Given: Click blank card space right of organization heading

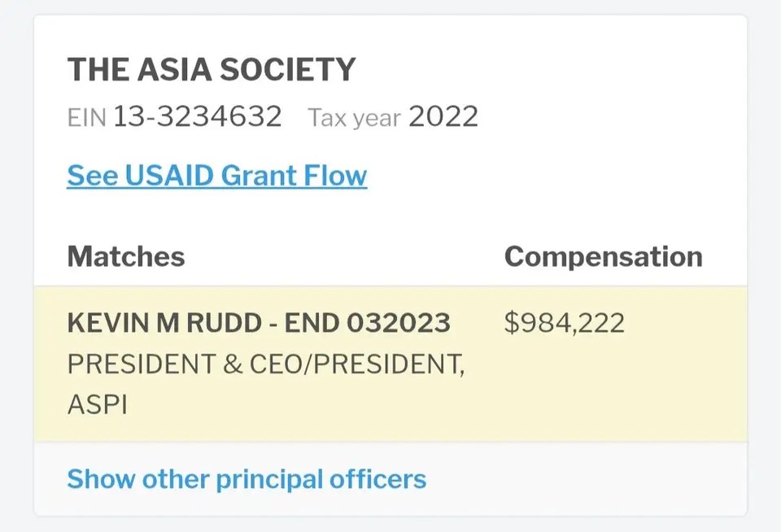Looking at the screenshot, I should 548,69.
